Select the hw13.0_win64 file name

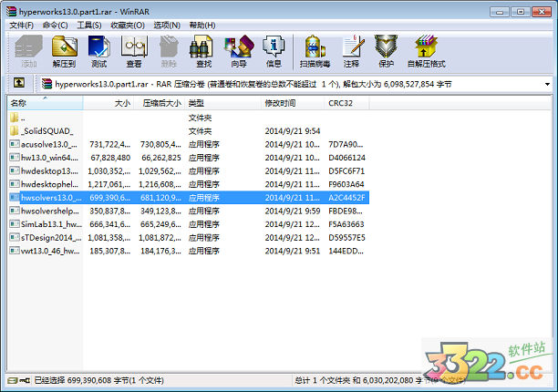click(x=49, y=158)
